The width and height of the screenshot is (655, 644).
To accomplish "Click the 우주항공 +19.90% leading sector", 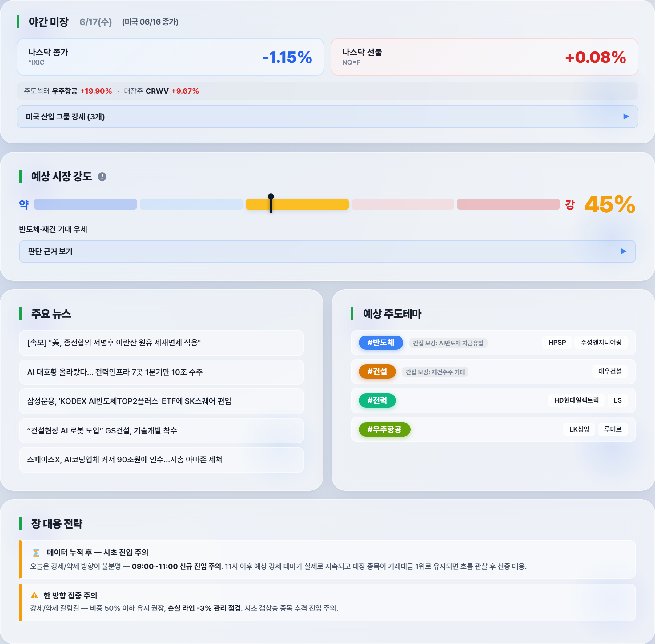I will tap(82, 91).
